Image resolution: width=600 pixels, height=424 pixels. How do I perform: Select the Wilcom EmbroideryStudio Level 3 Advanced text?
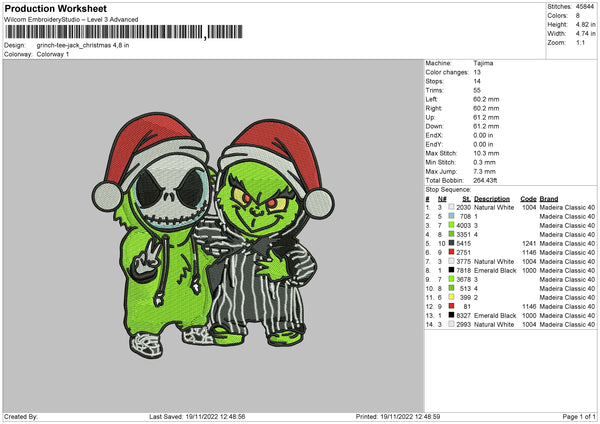pos(71,20)
